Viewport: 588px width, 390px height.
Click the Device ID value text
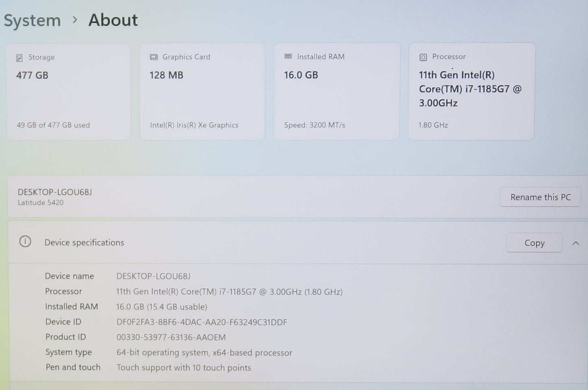pyautogui.click(x=201, y=322)
